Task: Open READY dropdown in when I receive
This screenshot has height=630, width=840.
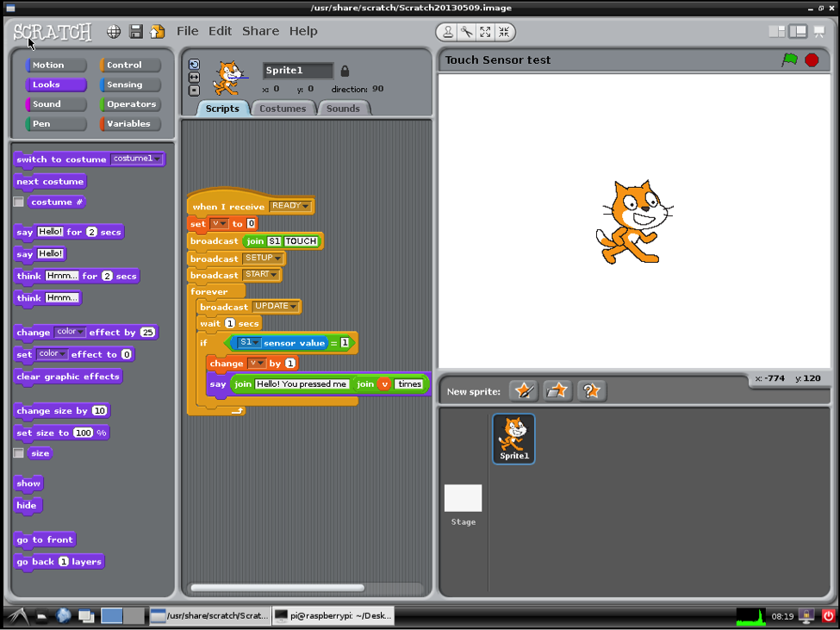Action: (289, 206)
